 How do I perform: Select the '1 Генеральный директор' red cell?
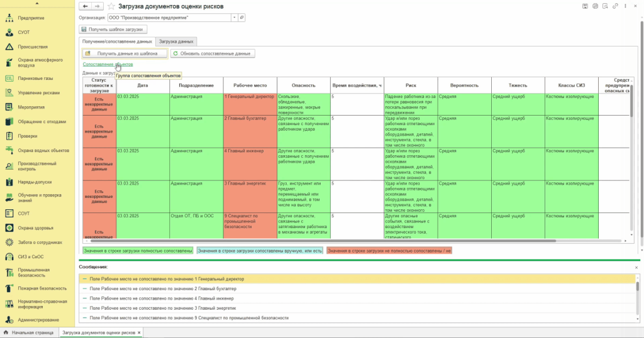(250, 104)
